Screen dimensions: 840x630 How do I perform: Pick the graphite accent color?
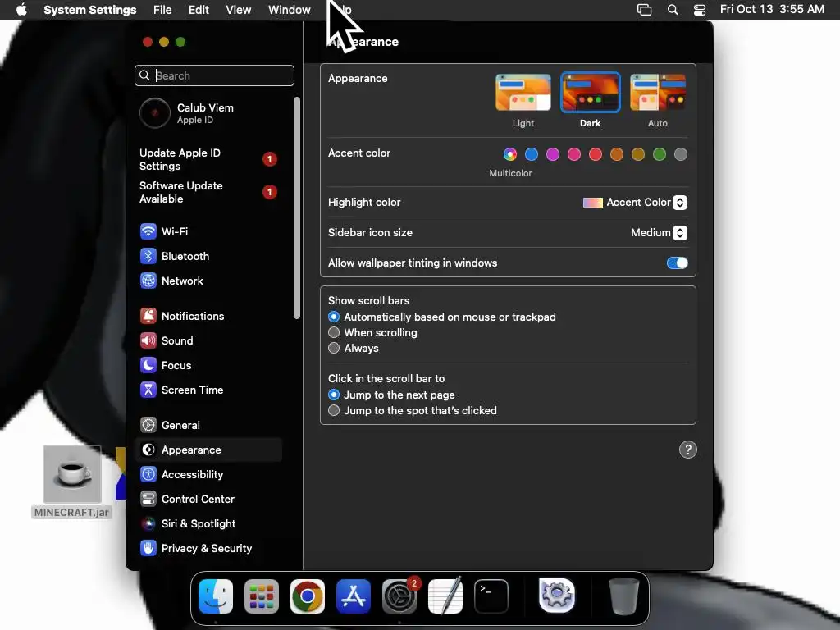[681, 154]
